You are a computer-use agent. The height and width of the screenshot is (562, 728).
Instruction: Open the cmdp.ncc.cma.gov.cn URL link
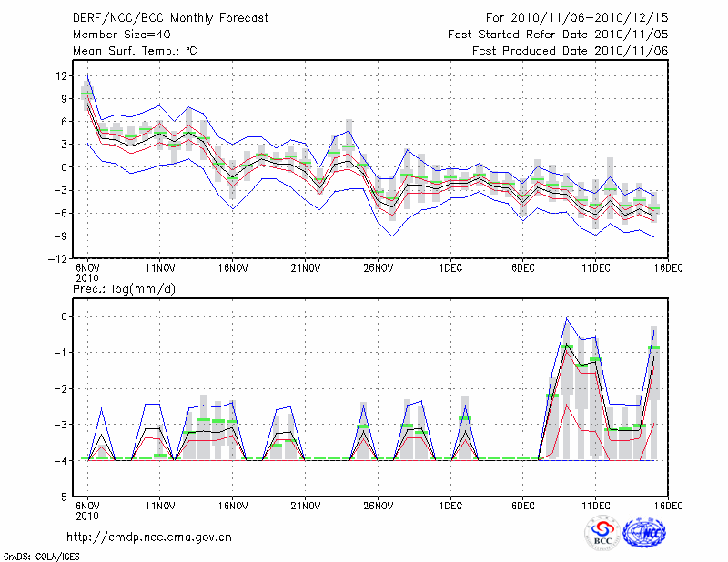pyautogui.click(x=149, y=537)
